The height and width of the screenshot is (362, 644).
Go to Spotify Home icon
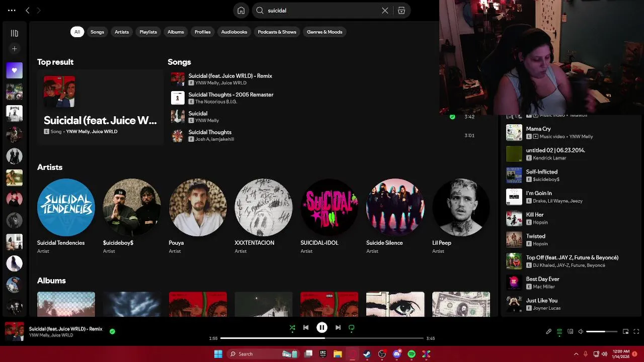241,11
